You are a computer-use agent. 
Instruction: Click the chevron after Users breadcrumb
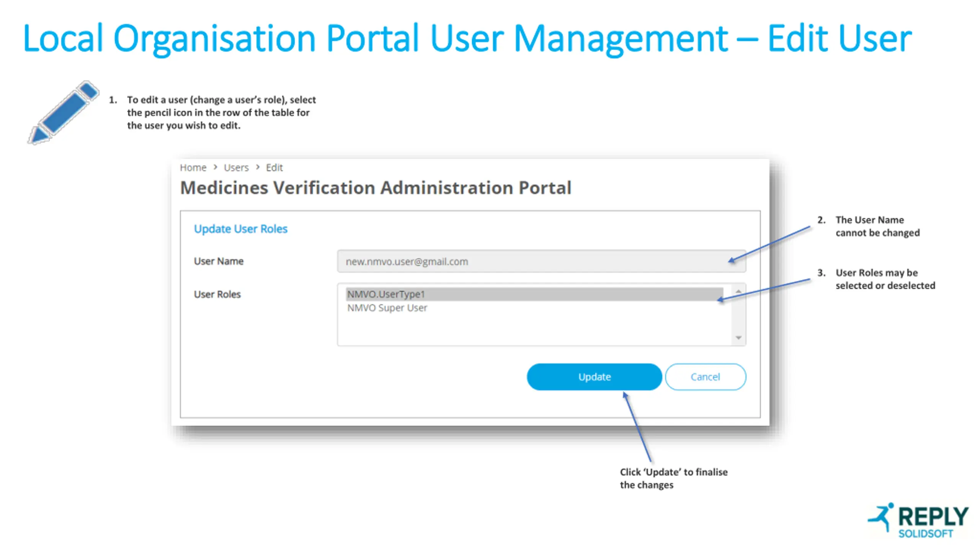tap(258, 167)
